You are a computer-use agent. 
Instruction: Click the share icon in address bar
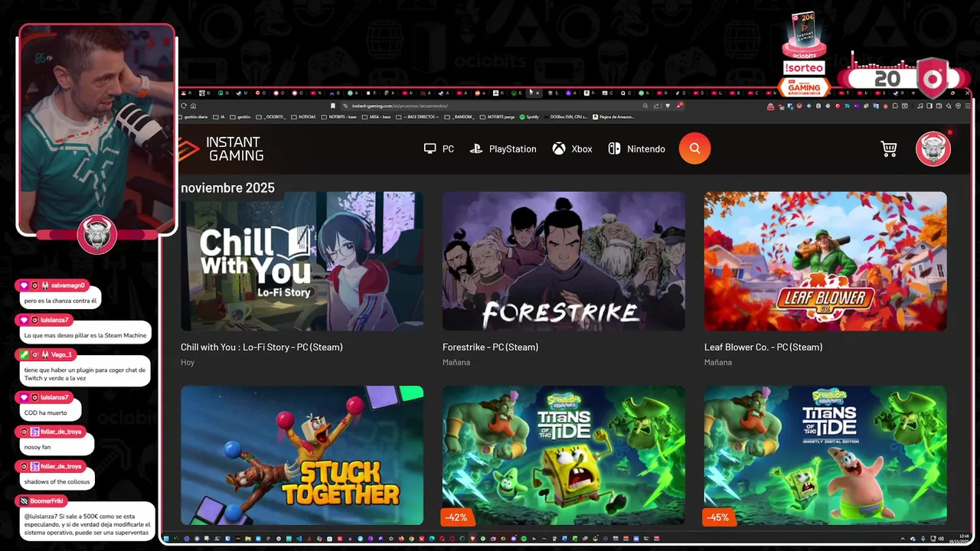(657, 106)
